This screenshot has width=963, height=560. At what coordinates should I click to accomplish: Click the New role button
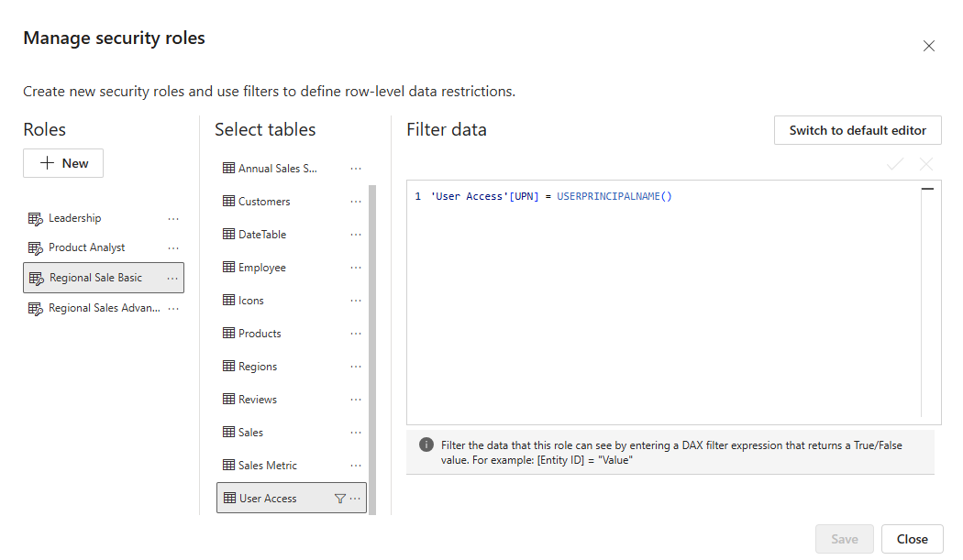tap(63, 163)
